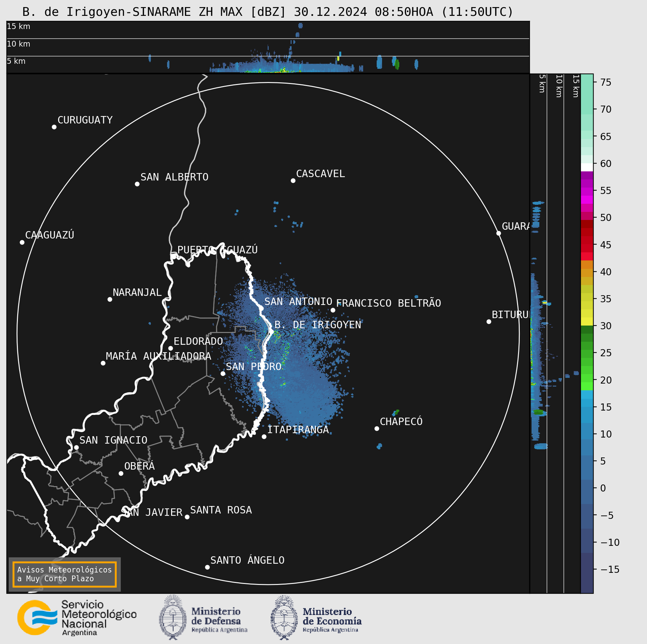Click the SAN IGNACIO marker dot
The width and height of the screenshot is (647, 644).
pos(76,447)
